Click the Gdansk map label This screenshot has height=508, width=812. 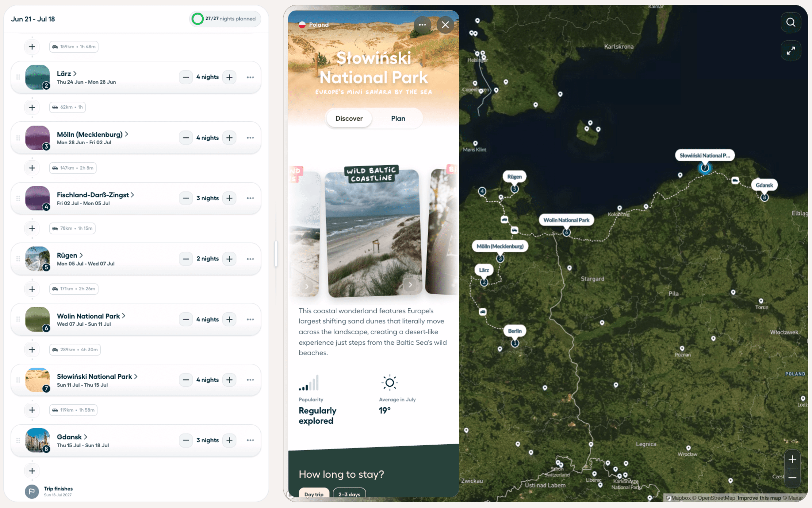(x=764, y=185)
